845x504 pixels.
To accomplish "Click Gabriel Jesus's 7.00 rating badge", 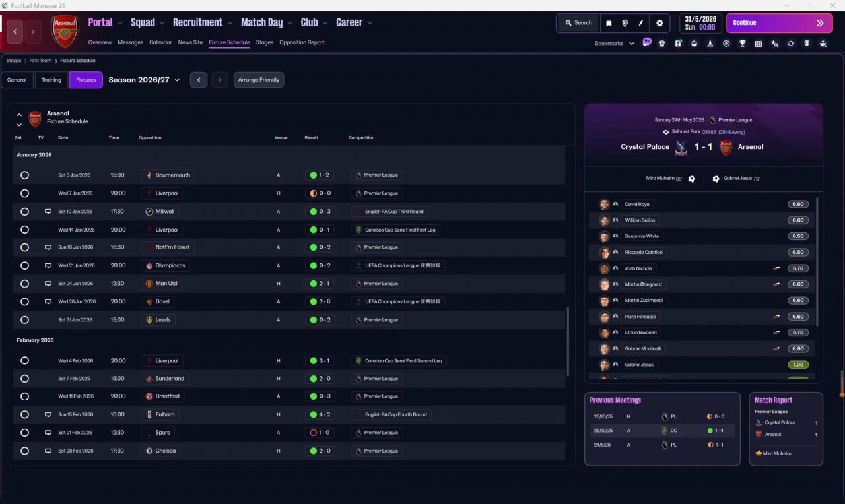I will 798,365.
